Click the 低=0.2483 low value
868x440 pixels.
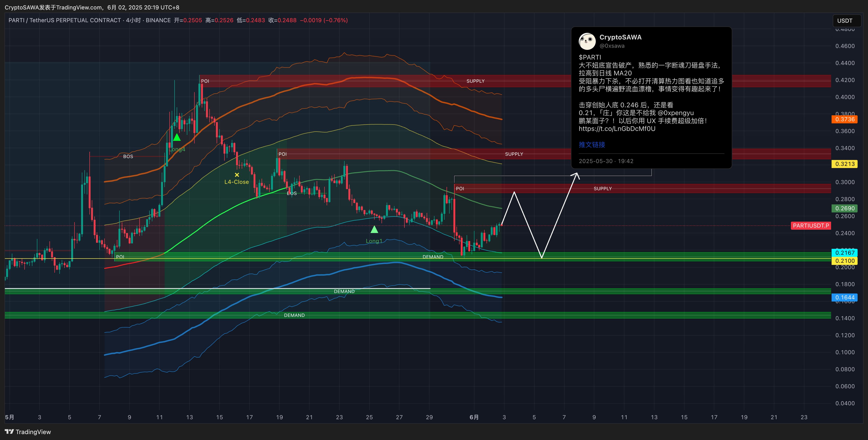[x=251, y=20]
